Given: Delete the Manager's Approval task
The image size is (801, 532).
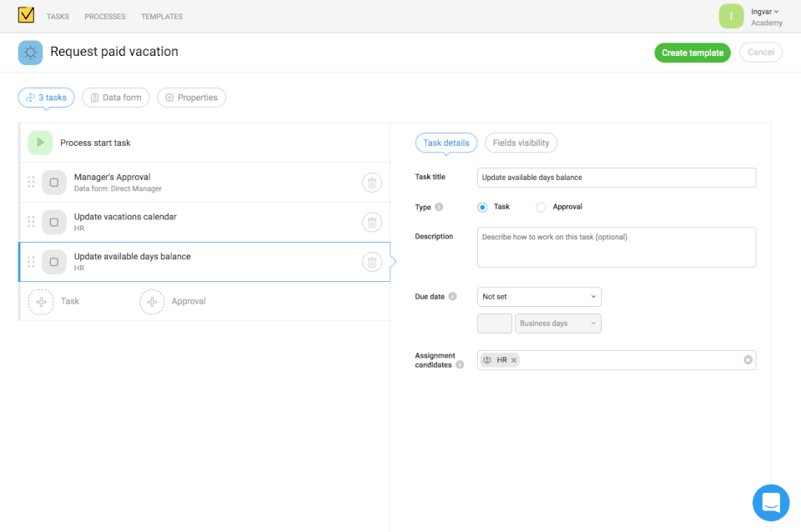Looking at the screenshot, I should pyautogui.click(x=372, y=183).
